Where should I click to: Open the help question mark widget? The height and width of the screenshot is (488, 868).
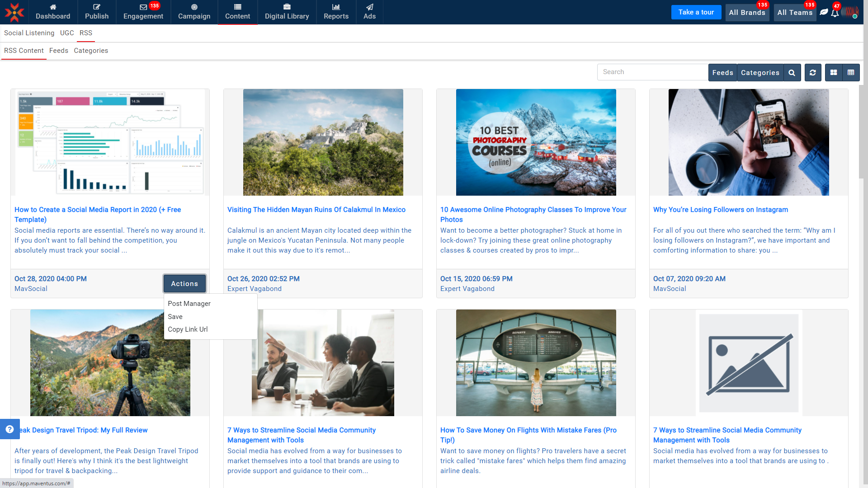(x=9, y=429)
